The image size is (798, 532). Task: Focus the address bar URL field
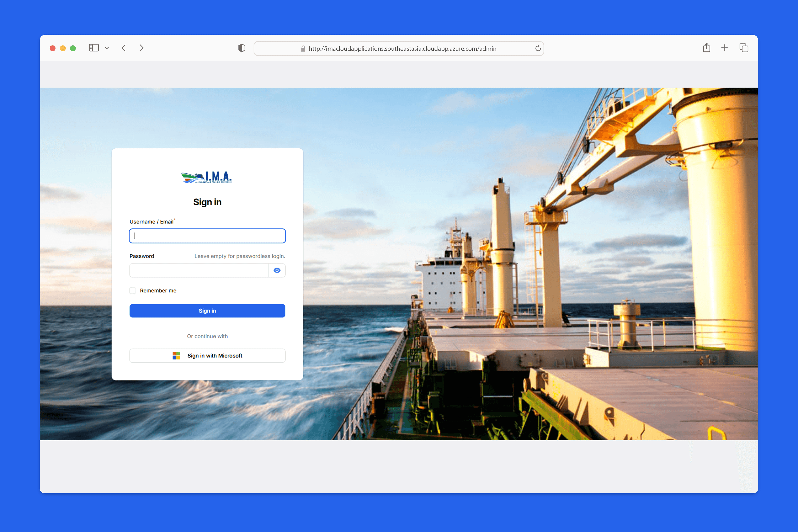[399, 48]
